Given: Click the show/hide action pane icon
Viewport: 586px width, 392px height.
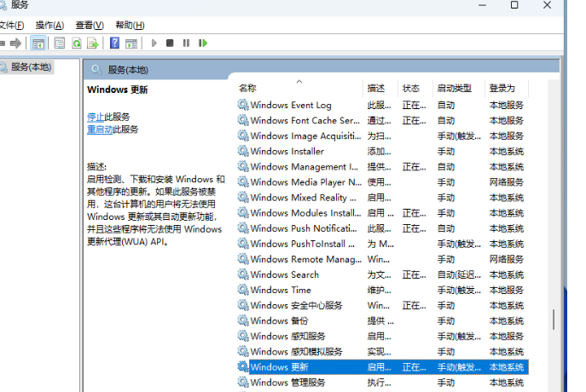Looking at the screenshot, I should 131,43.
